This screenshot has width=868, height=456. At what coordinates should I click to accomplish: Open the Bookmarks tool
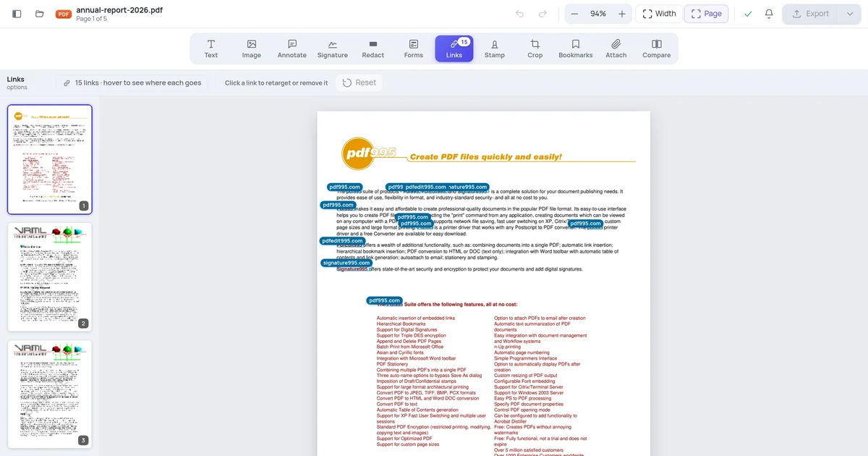(576, 48)
